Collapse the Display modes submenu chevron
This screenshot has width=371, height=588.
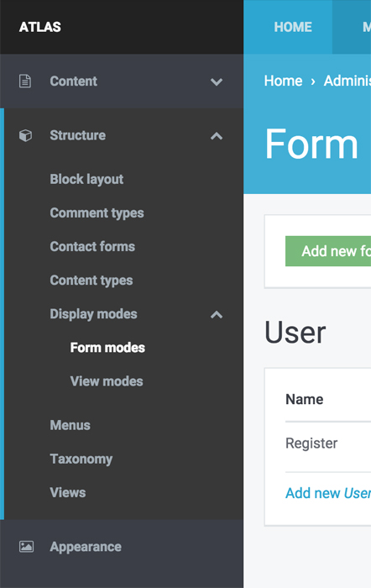pyautogui.click(x=217, y=315)
